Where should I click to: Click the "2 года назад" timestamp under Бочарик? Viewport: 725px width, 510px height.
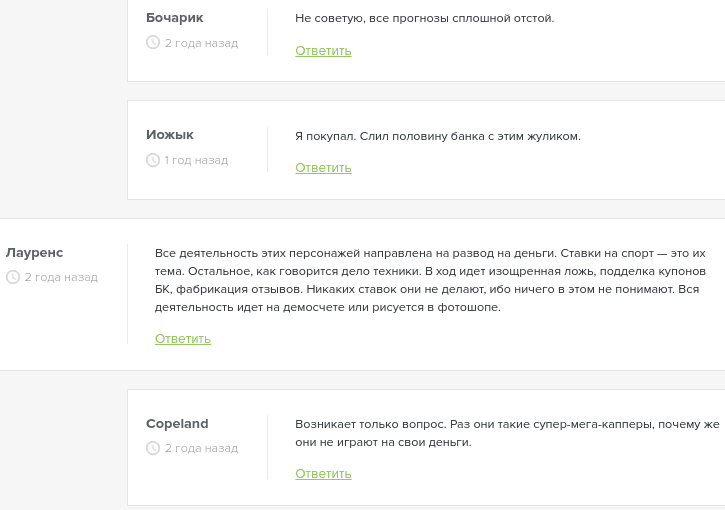pos(201,43)
